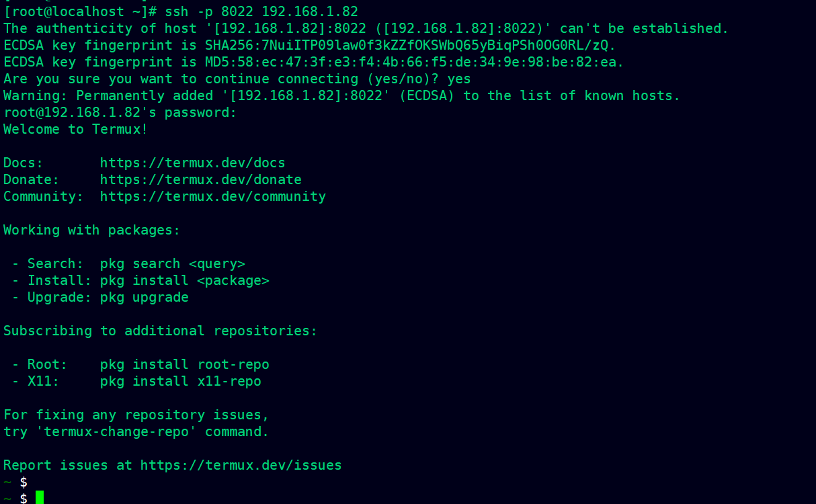Screen dimensions: 816x504
Task: Click the "Working with packages:" heading
Action: coord(91,230)
